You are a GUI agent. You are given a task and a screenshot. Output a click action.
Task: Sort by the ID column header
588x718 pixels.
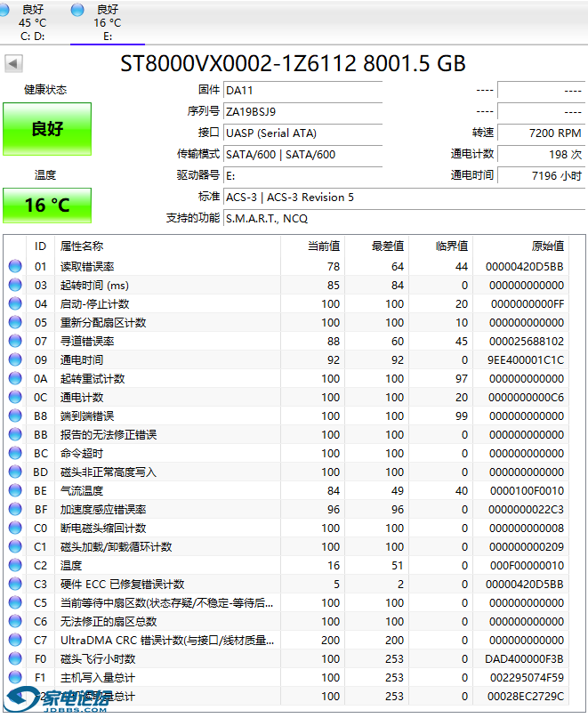tap(40, 246)
